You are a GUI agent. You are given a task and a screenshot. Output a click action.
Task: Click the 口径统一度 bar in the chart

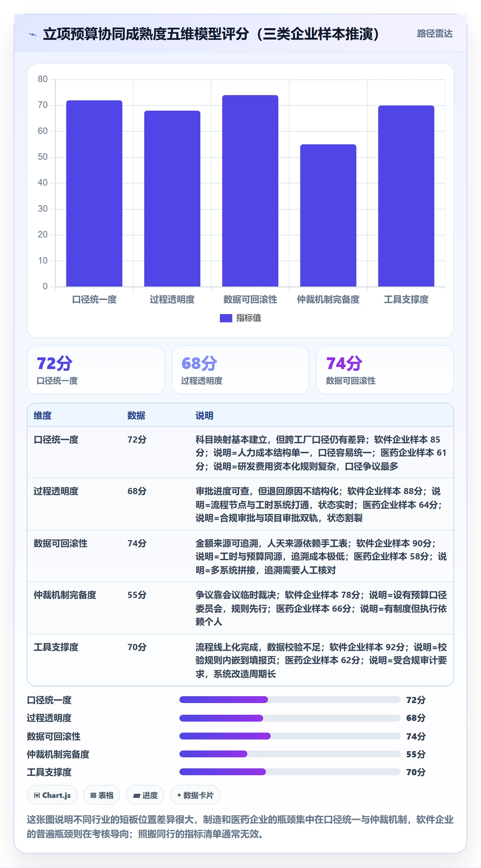94,193
